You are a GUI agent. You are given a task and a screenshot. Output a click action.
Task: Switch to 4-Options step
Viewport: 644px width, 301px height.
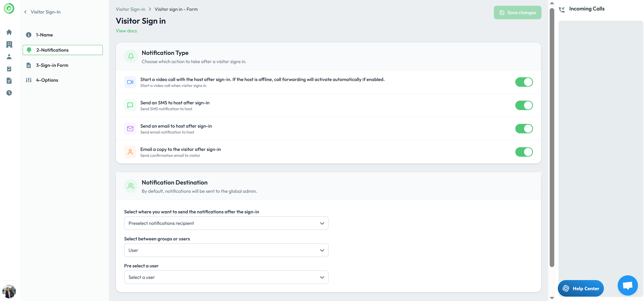pos(47,80)
